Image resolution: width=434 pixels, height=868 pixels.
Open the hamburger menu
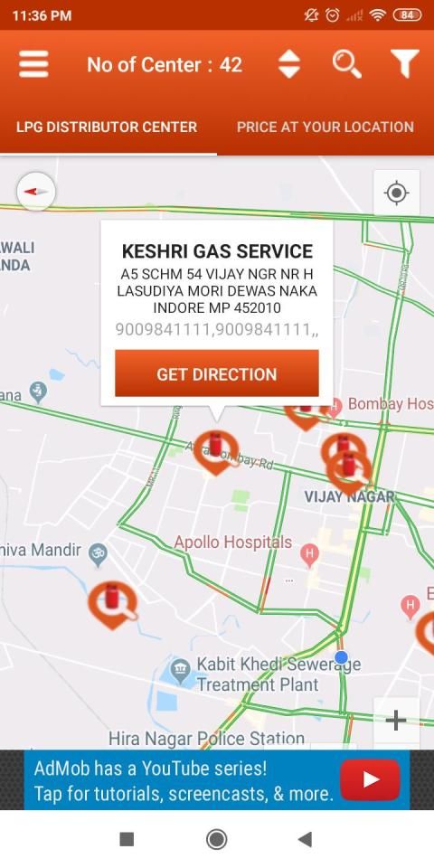pos(33,65)
